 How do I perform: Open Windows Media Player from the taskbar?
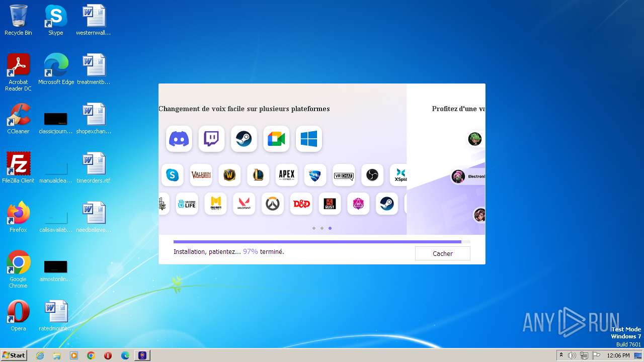click(x=74, y=355)
